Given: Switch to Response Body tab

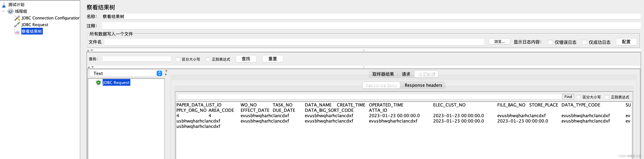Looking at the screenshot, I should (381, 85).
